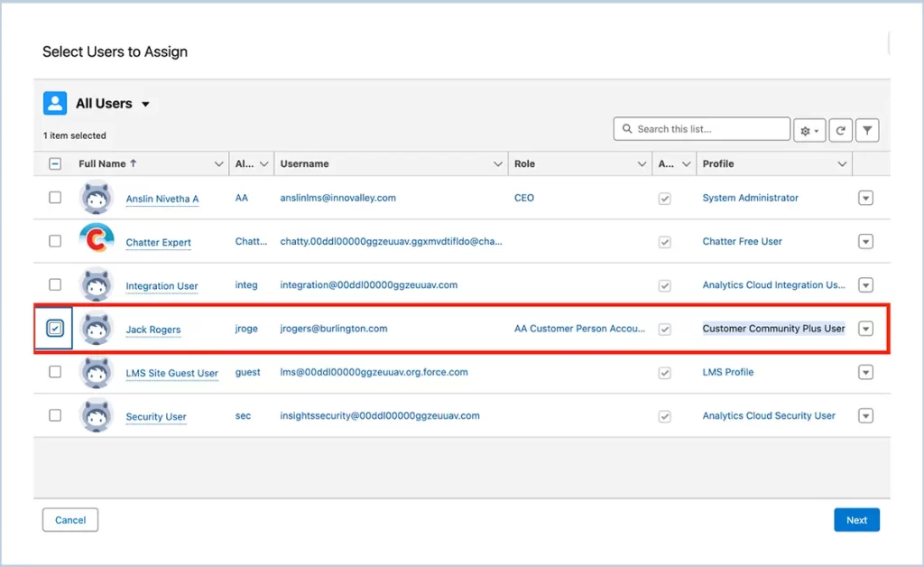Open the Anslin Nivetha A user link
Screen dimensions: 924x567
coord(162,199)
